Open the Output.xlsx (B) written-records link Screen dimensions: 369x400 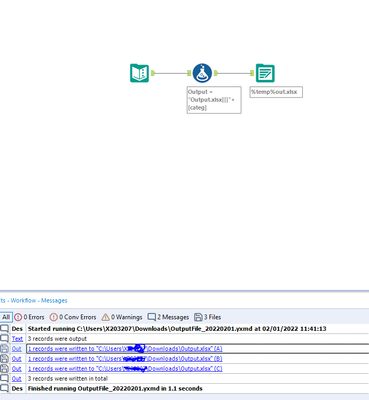[125, 359]
